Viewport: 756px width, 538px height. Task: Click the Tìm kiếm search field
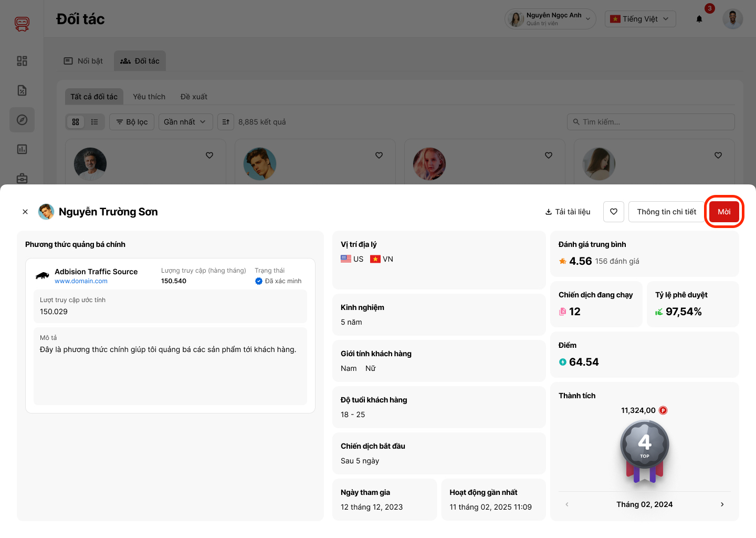651,122
